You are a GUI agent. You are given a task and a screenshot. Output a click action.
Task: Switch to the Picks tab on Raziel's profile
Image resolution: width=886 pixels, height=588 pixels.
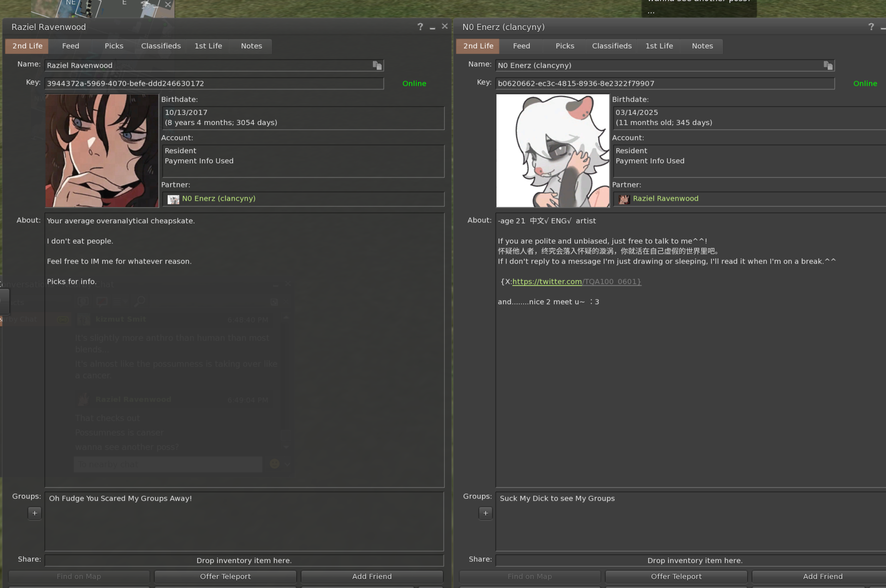[x=114, y=46]
